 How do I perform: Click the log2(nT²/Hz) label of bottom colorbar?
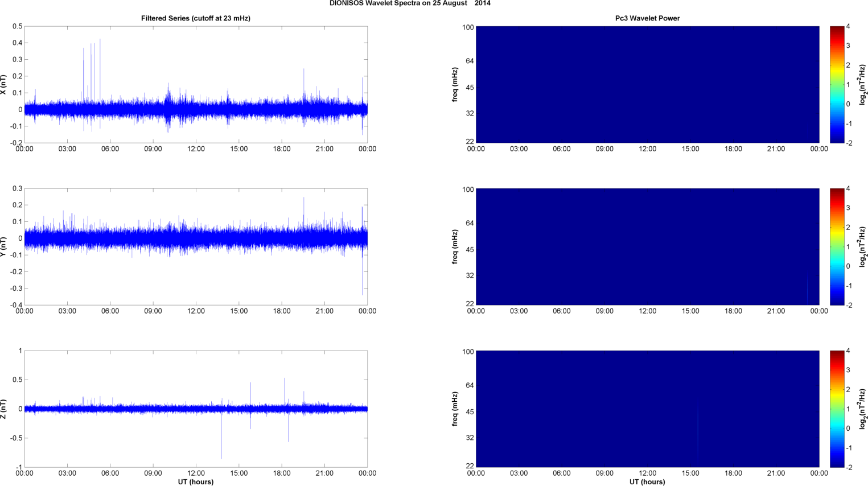[x=863, y=409]
